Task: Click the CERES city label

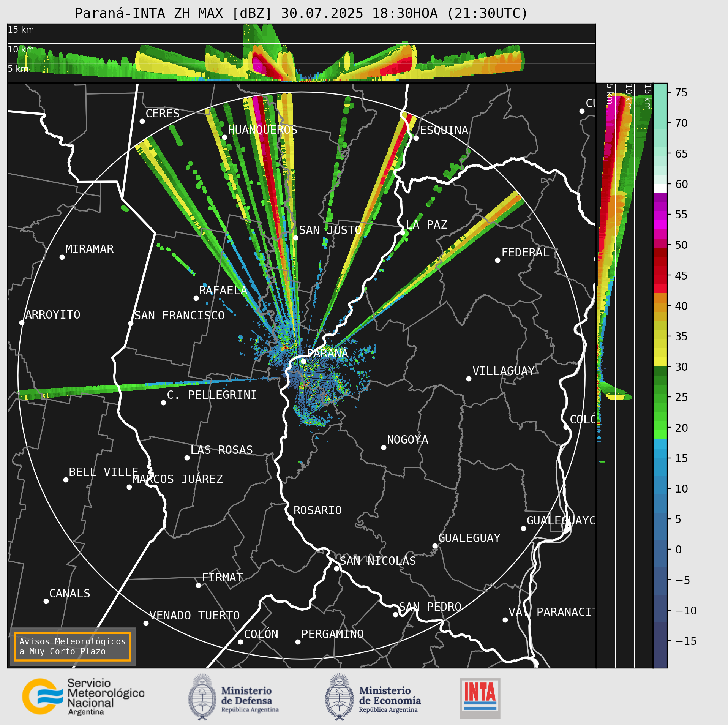Action: point(163,114)
